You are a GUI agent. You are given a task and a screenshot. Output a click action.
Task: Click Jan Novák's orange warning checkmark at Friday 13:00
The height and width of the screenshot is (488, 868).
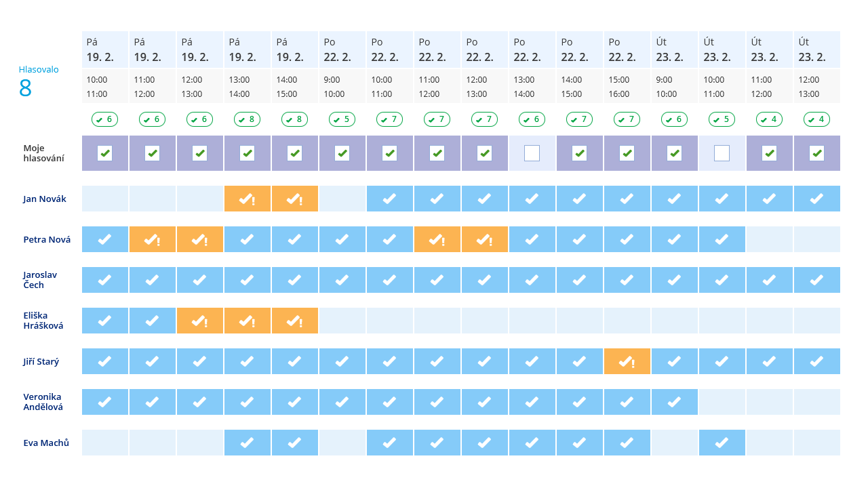[248, 199]
